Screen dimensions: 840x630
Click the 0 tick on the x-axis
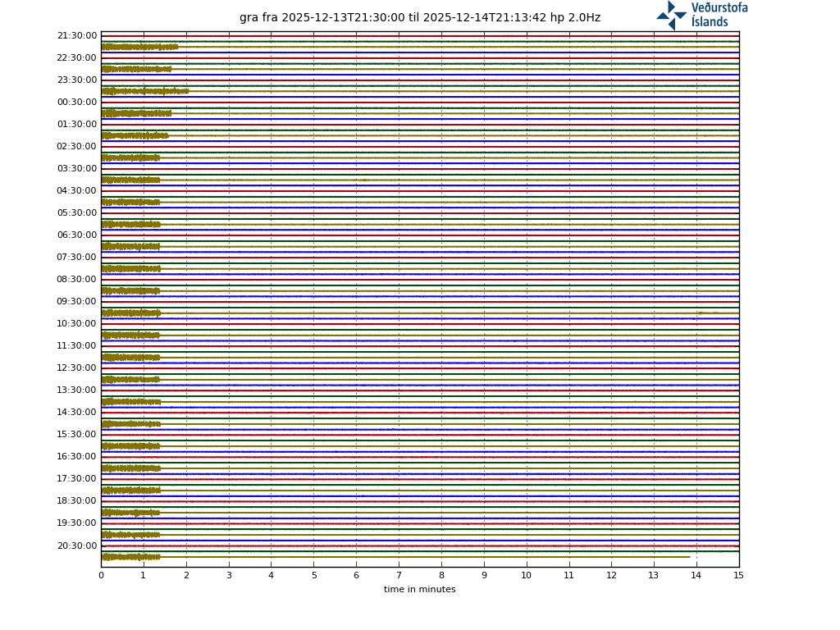tap(101, 576)
